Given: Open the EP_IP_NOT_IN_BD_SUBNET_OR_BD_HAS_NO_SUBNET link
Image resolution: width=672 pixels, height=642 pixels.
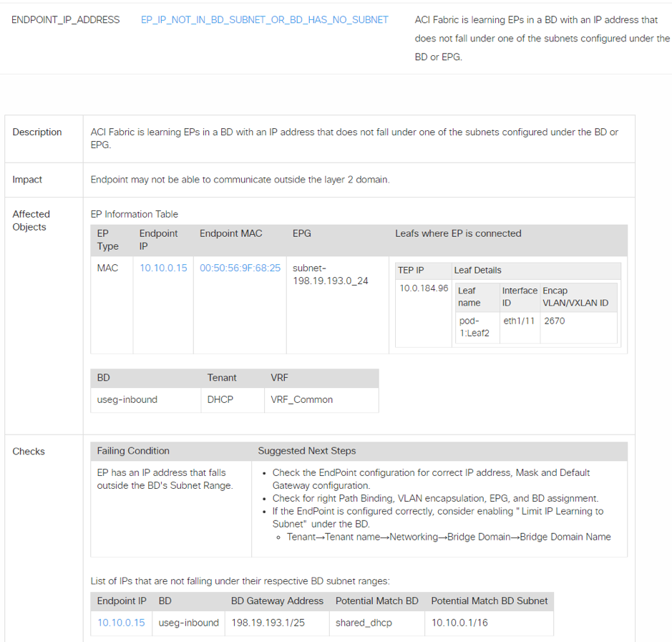Looking at the screenshot, I should click(x=264, y=20).
